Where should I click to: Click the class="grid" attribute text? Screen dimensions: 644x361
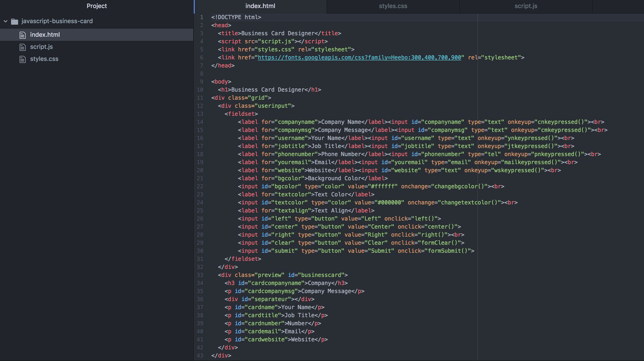tap(248, 98)
